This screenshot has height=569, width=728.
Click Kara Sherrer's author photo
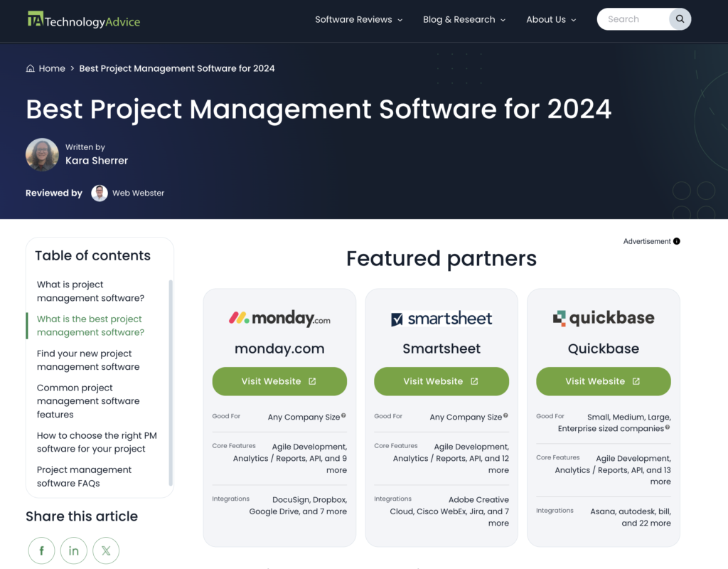coord(42,154)
